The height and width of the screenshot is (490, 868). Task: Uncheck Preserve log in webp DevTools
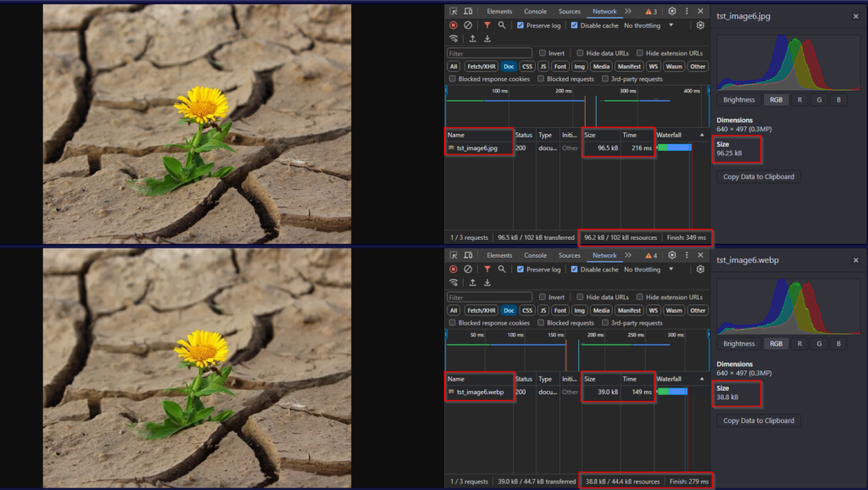520,270
